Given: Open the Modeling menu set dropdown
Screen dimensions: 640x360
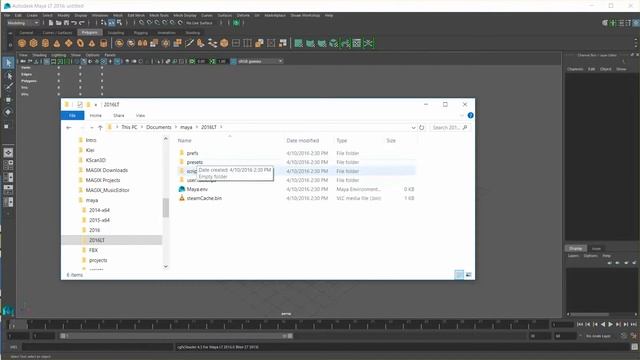Looking at the screenshot, I should click(23, 23).
